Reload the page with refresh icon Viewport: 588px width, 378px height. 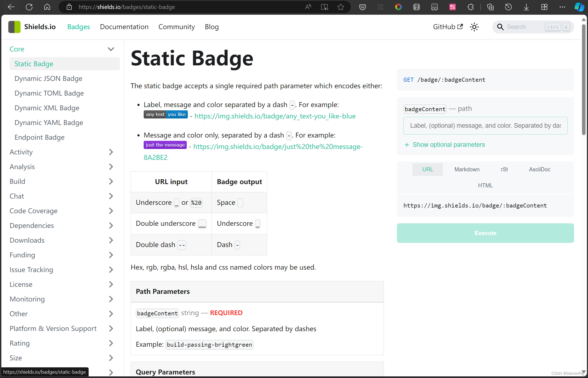(x=29, y=7)
